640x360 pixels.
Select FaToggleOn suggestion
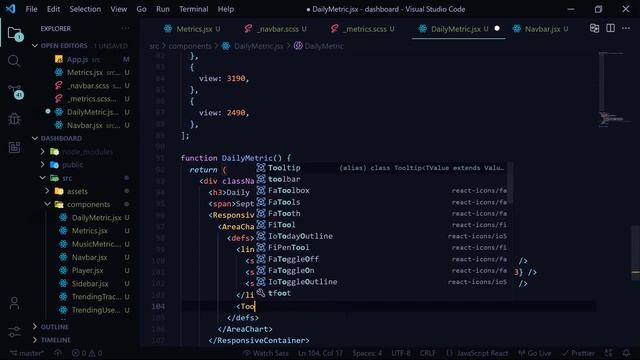coord(382,271)
